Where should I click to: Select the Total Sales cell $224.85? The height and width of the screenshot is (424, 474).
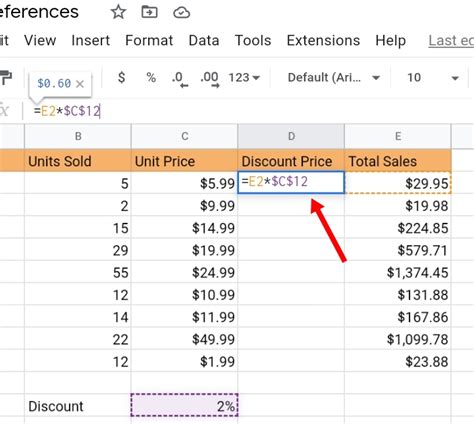(x=398, y=228)
